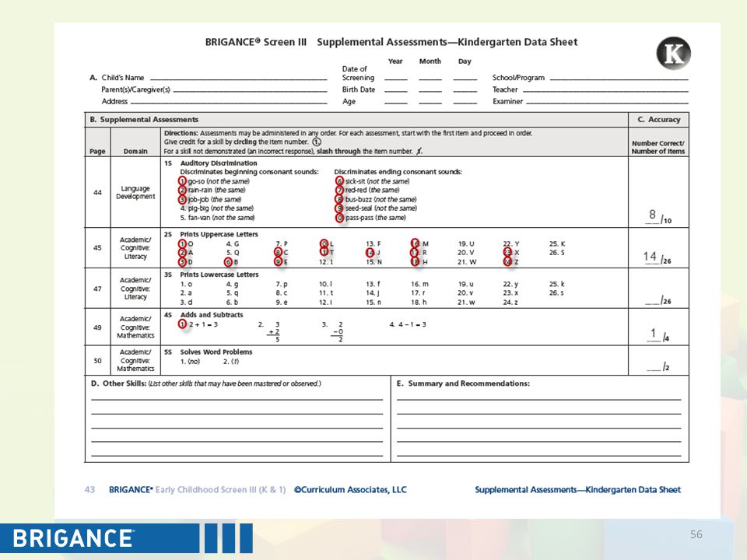747x560 pixels.
Task: Click the round K badge icon
Action: [673, 53]
